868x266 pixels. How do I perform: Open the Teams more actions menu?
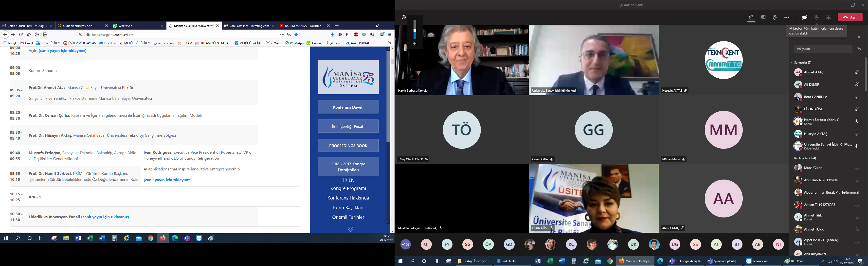787,17
